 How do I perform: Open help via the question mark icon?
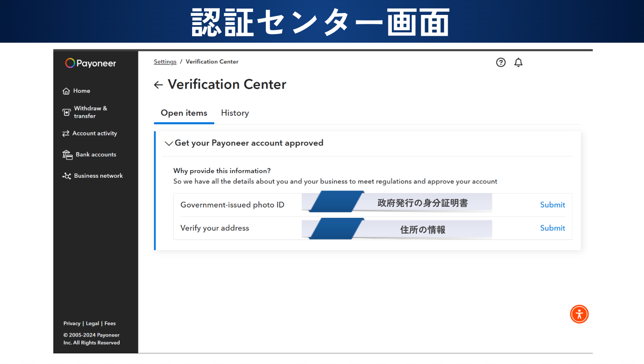click(501, 63)
